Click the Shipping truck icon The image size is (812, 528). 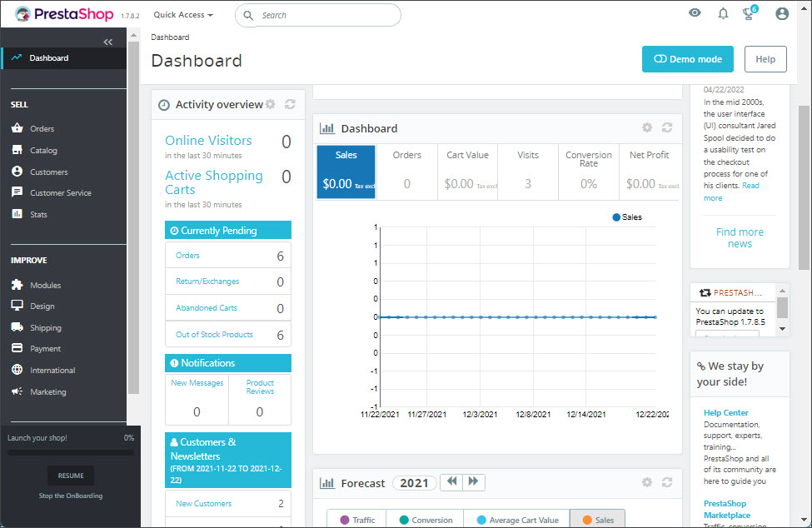point(17,327)
